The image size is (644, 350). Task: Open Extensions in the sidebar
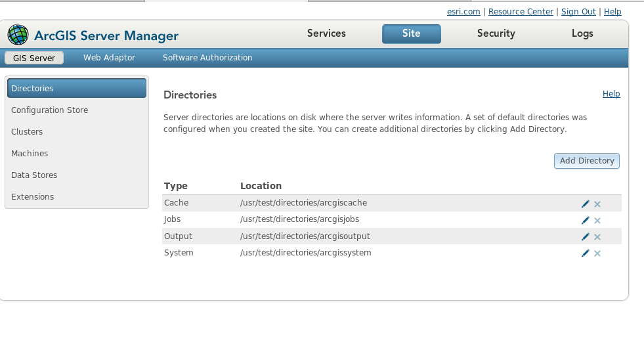tap(76, 196)
